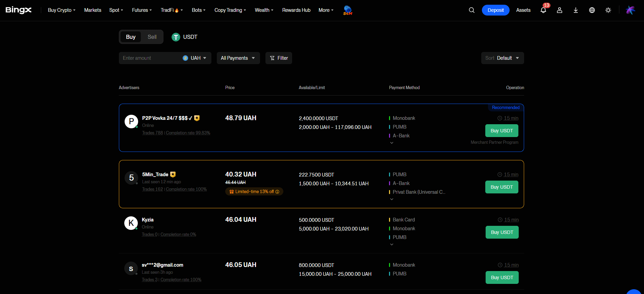
Task: Buy USDT from P2P Vovka
Action: click(501, 131)
